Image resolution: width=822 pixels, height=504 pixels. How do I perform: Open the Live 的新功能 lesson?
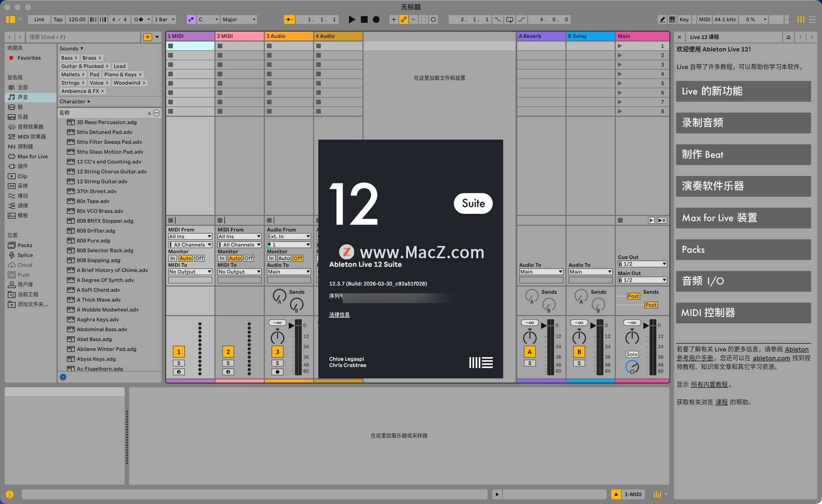point(743,91)
